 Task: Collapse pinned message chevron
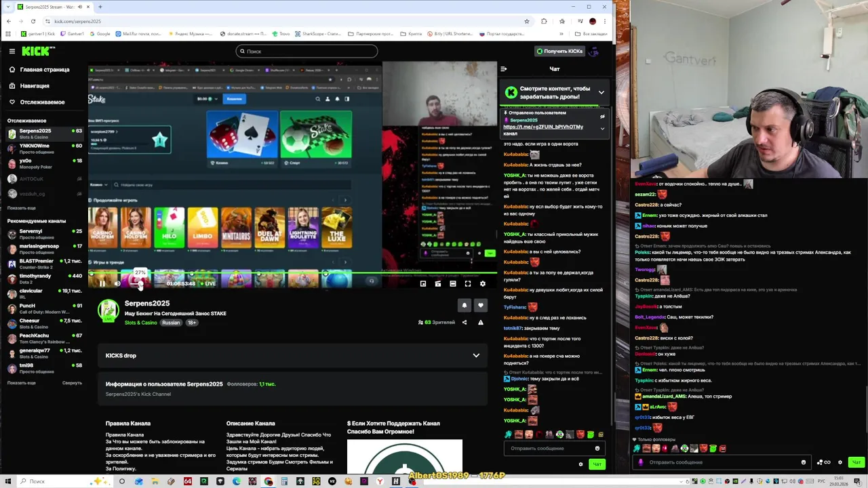[602, 129]
